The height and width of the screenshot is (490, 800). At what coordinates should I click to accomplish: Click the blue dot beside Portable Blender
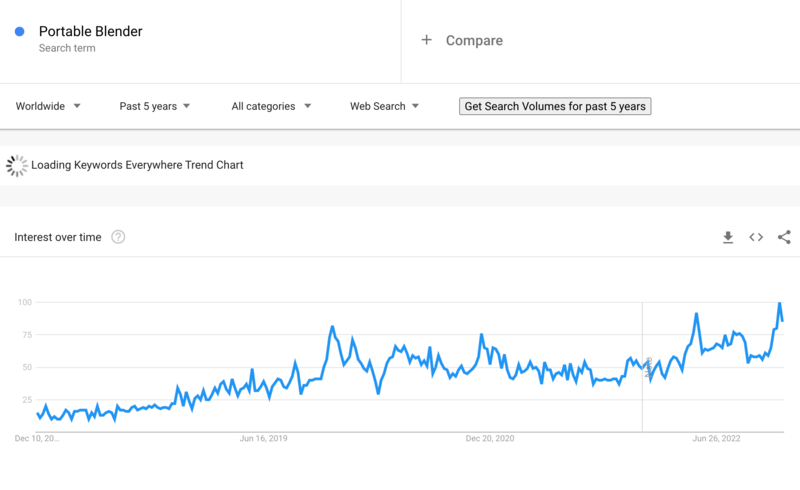click(x=20, y=31)
